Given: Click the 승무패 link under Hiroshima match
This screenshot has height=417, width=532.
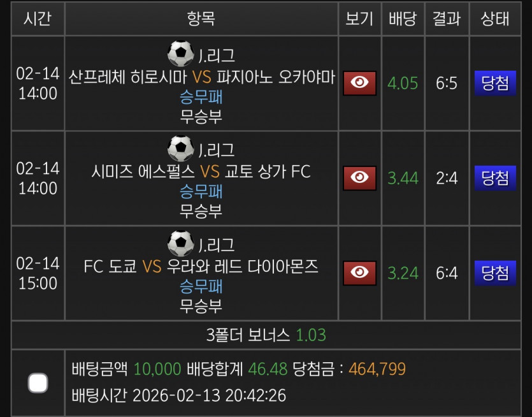Looking at the screenshot, I should (x=201, y=98).
